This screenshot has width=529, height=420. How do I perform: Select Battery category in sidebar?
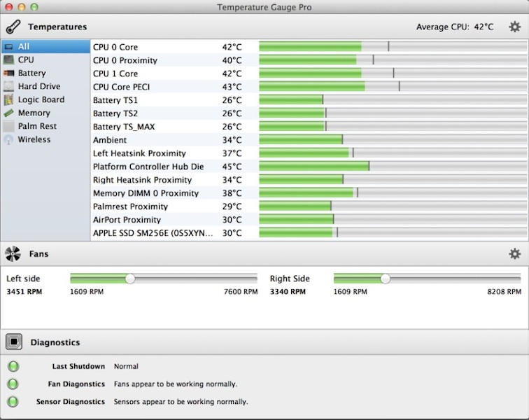[31, 73]
